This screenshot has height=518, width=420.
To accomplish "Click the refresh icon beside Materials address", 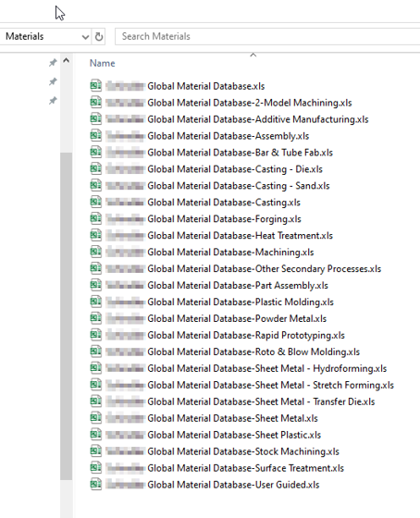I will point(98,36).
